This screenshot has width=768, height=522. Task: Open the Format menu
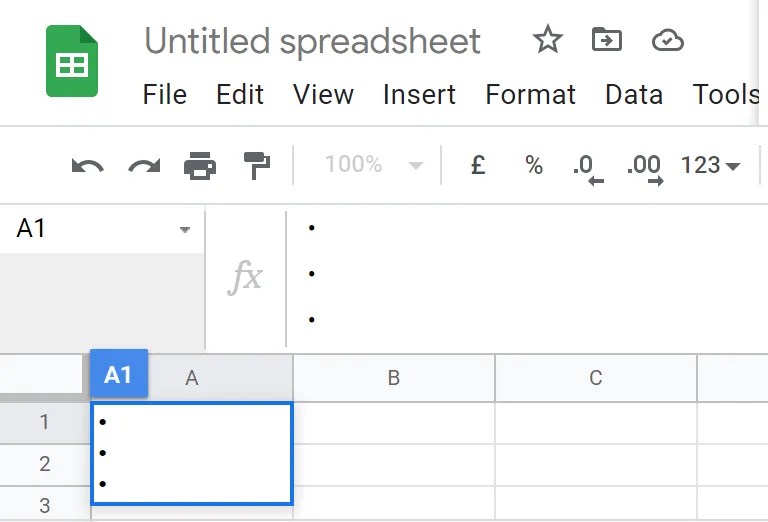[530, 95]
